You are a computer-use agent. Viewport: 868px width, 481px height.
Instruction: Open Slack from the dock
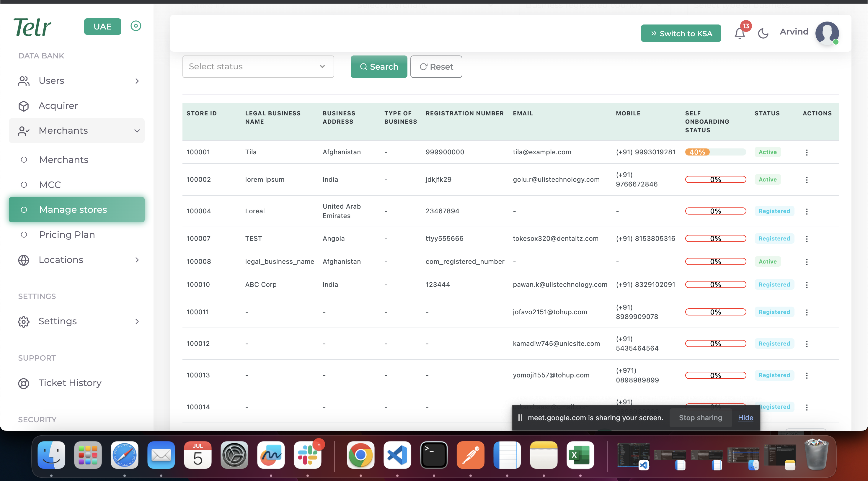click(x=307, y=455)
